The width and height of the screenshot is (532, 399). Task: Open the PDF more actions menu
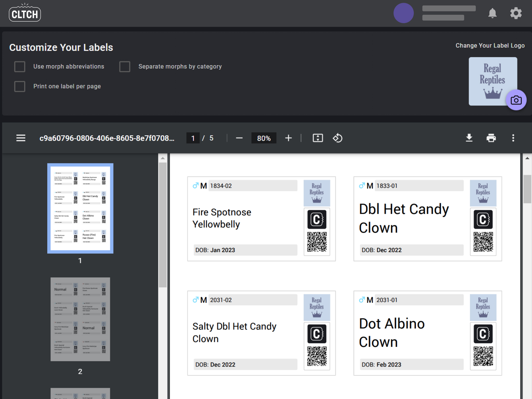(x=513, y=138)
